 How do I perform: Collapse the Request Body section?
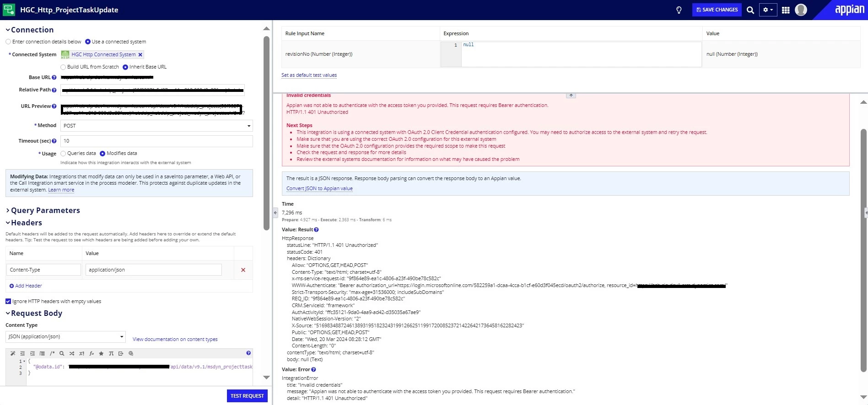(8, 314)
